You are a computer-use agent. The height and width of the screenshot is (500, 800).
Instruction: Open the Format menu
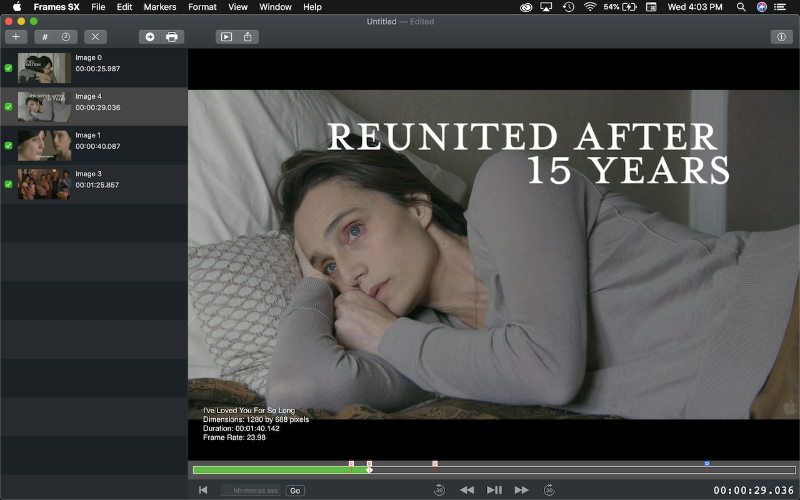pos(202,7)
